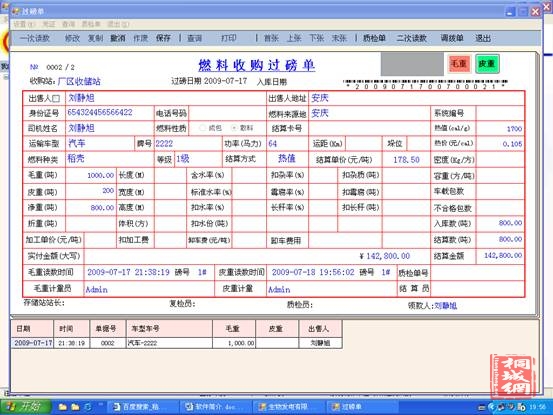Click 修改 in the toolbar
Screen dimensions: 553x415
[73, 38]
